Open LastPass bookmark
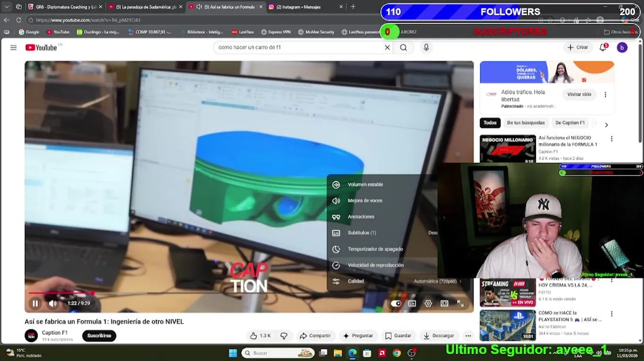 click(243, 32)
